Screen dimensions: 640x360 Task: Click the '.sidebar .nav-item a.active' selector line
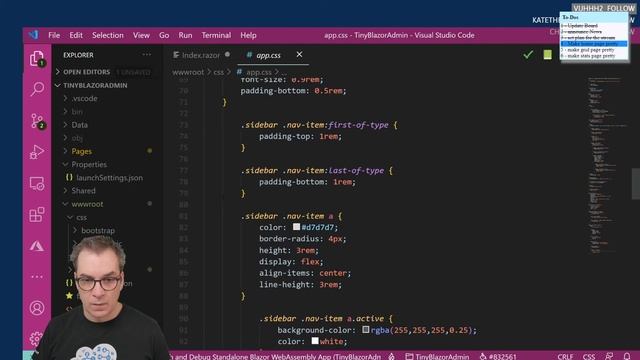[326, 318]
